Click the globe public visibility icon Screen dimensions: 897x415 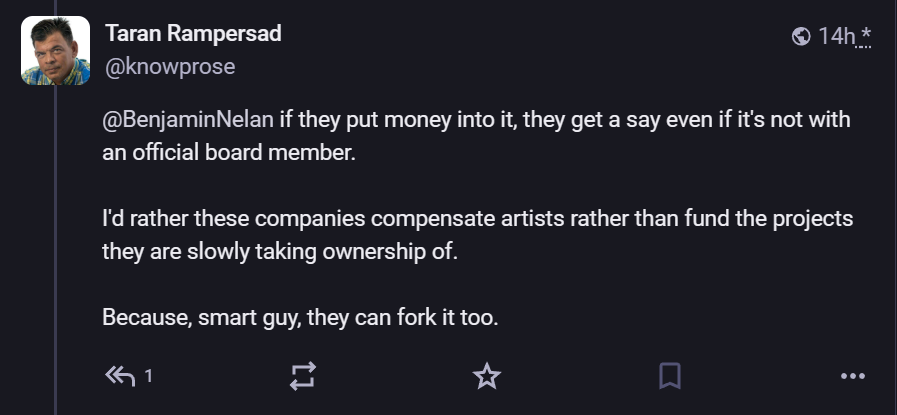tap(801, 37)
